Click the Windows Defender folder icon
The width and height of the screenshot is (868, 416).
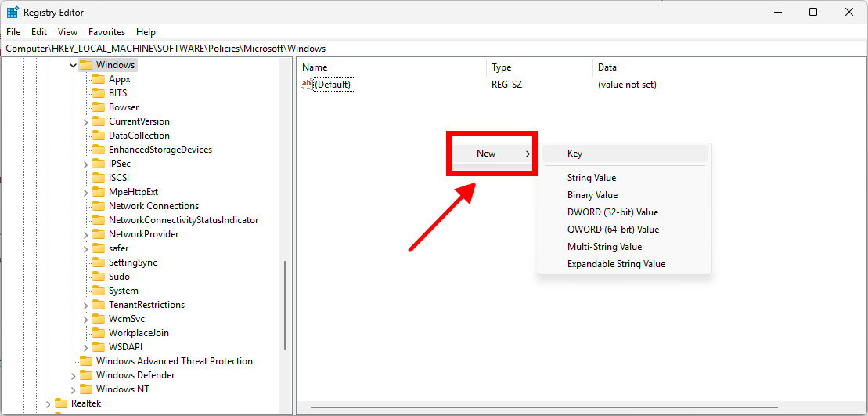click(x=86, y=375)
